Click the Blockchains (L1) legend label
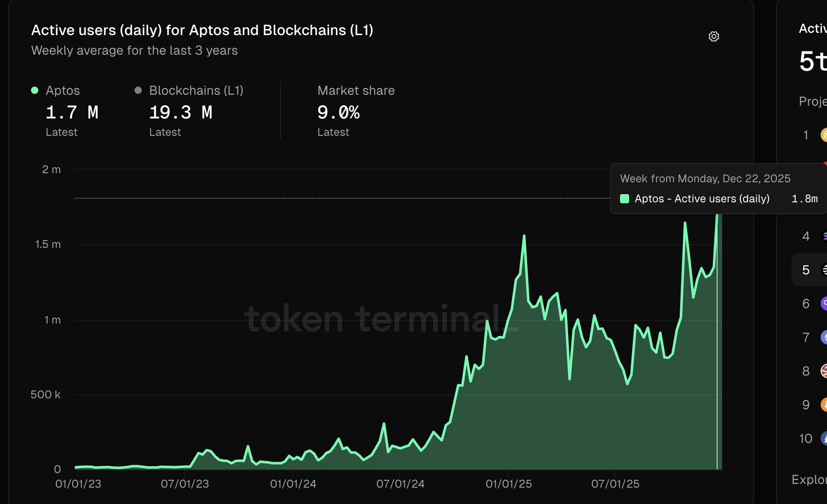Image resolution: width=827 pixels, height=504 pixels. [x=196, y=90]
